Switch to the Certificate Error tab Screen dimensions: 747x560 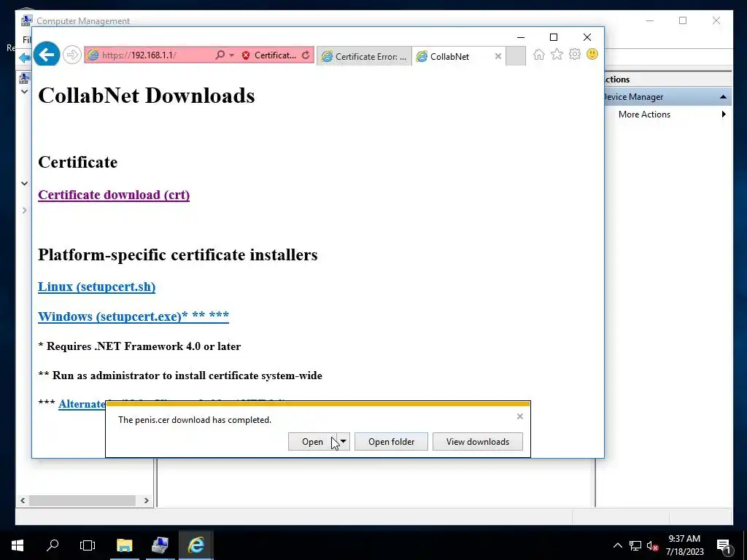coord(364,56)
